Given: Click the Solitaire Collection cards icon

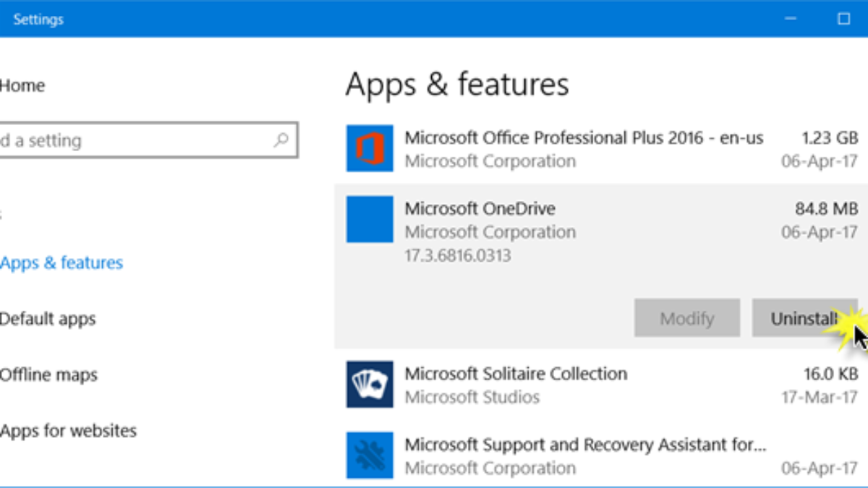Looking at the screenshot, I should (370, 385).
